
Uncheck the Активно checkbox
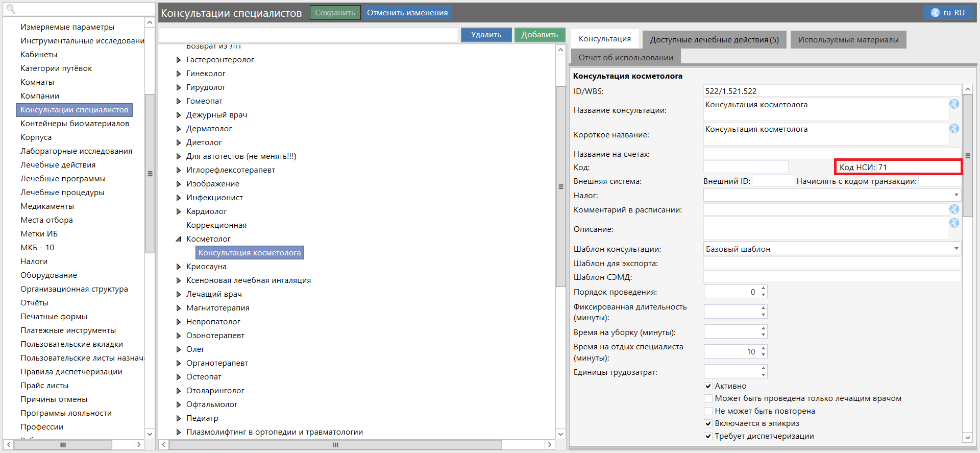click(708, 386)
